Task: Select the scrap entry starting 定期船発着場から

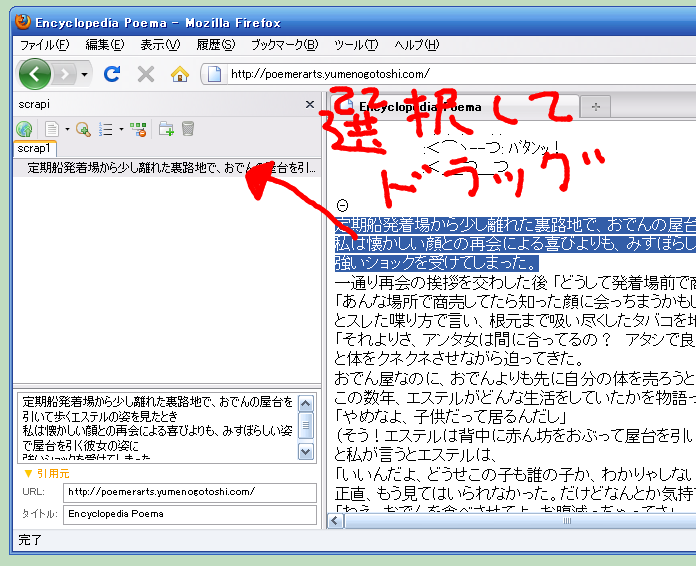Action: [167, 168]
